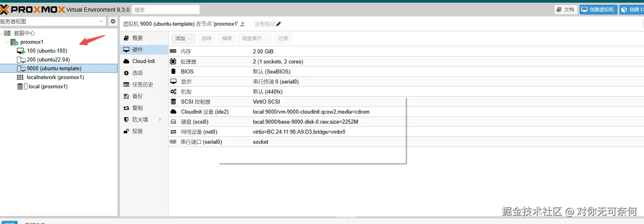Open the Summary (概要) tab
The height and width of the screenshot is (224, 644).
tap(144, 38)
